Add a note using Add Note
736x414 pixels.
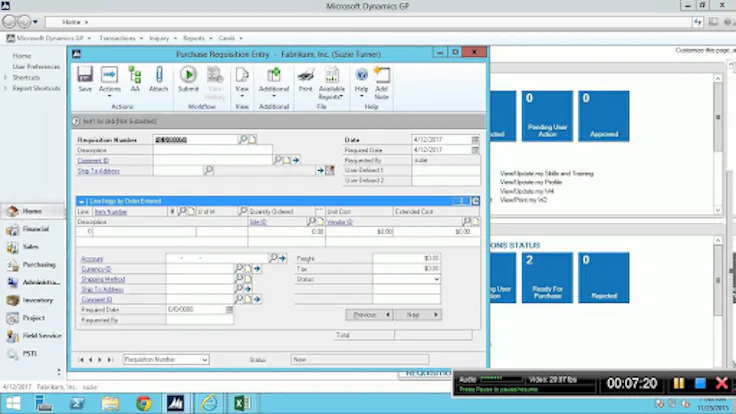[381, 83]
